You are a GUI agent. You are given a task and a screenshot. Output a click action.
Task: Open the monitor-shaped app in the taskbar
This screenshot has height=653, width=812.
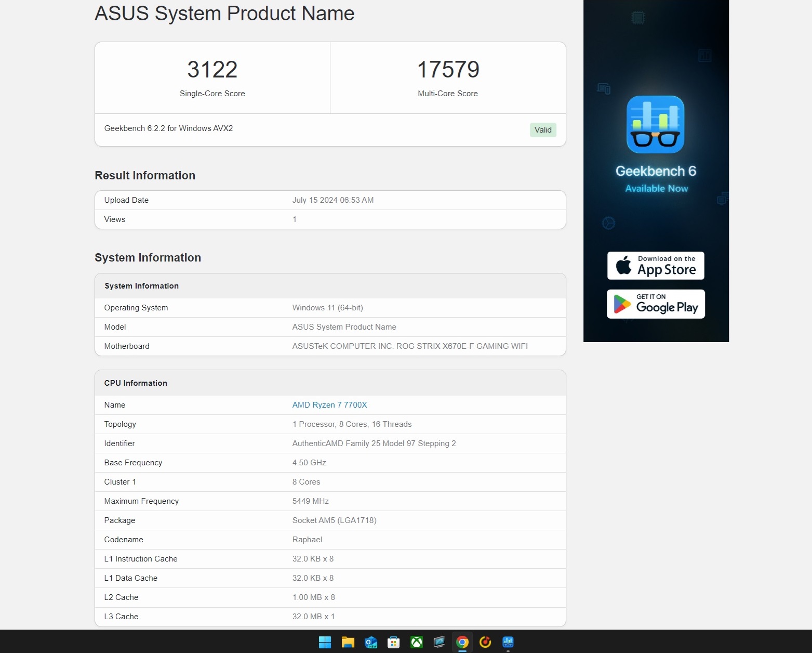click(x=439, y=642)
